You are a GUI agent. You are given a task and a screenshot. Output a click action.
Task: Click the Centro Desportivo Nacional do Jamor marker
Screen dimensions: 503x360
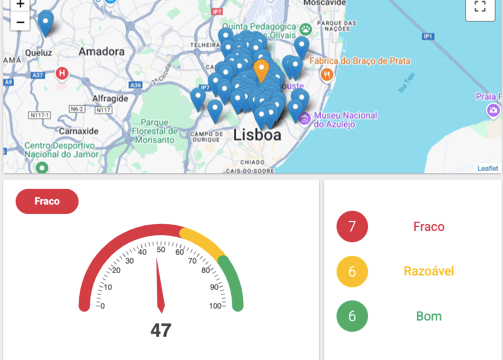pos(42,167)
